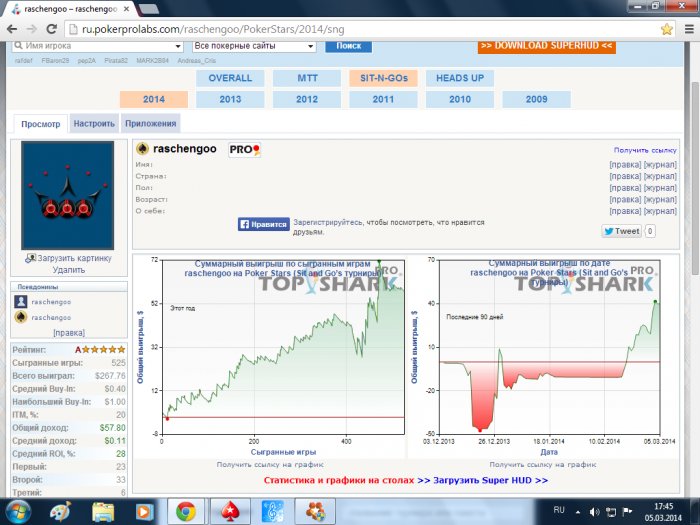Click the browser forward arrow

click(x=32, y=29)
